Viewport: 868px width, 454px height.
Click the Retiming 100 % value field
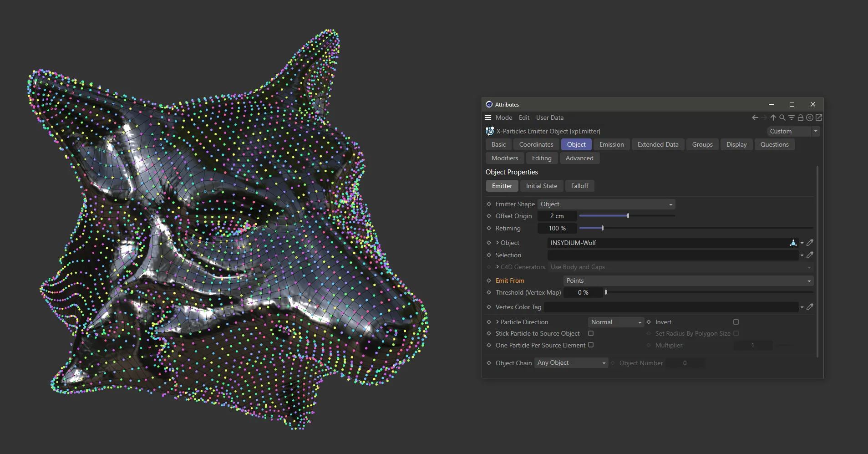(557, 228)
